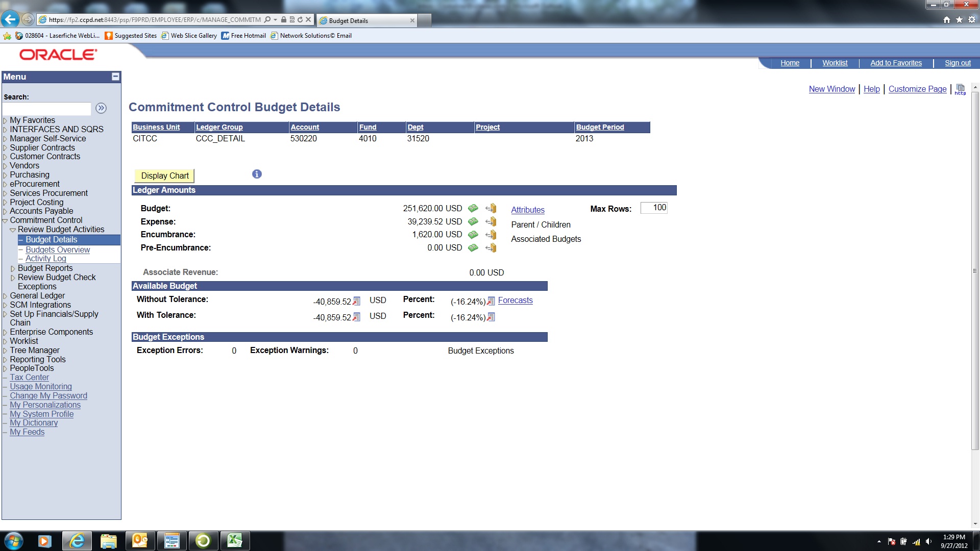Viewport: 980px width, 551px height.
Task: Click the blue information icon near Display Chart
Action: click(x=257, y=174)
